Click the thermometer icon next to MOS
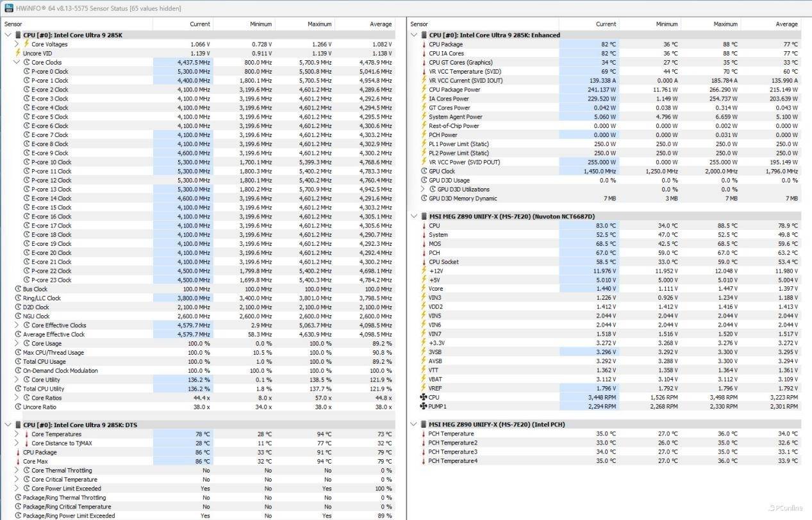This screenshot has height=520, width=812. [424, 244]
